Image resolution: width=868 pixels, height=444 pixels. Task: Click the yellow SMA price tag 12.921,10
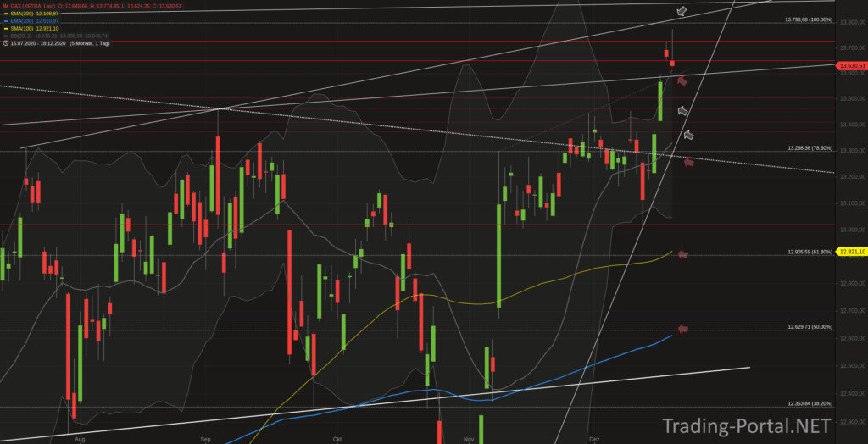coord(849,252)
